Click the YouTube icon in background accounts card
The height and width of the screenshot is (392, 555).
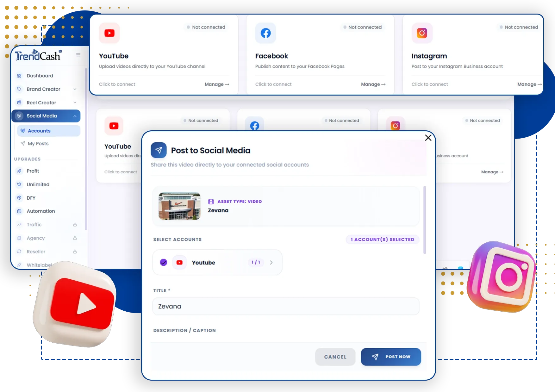click(x=114, y=126)
